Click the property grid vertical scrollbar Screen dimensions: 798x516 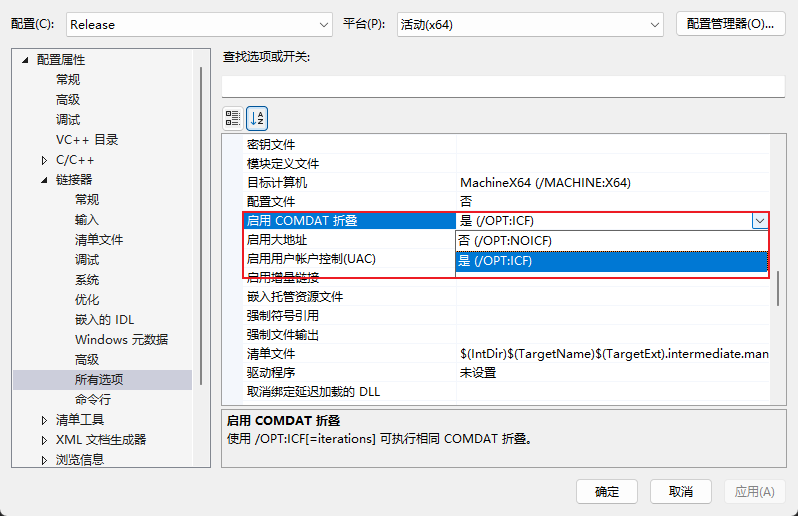click(x=777, y=288)
